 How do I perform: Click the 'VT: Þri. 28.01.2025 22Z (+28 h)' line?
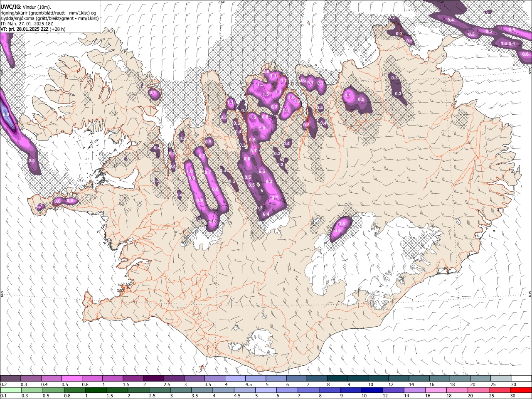click(x=33, y=30)
